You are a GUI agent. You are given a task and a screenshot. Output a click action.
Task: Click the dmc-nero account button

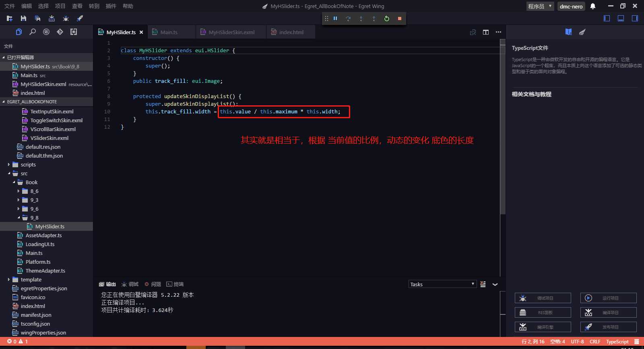pos(571,6)
